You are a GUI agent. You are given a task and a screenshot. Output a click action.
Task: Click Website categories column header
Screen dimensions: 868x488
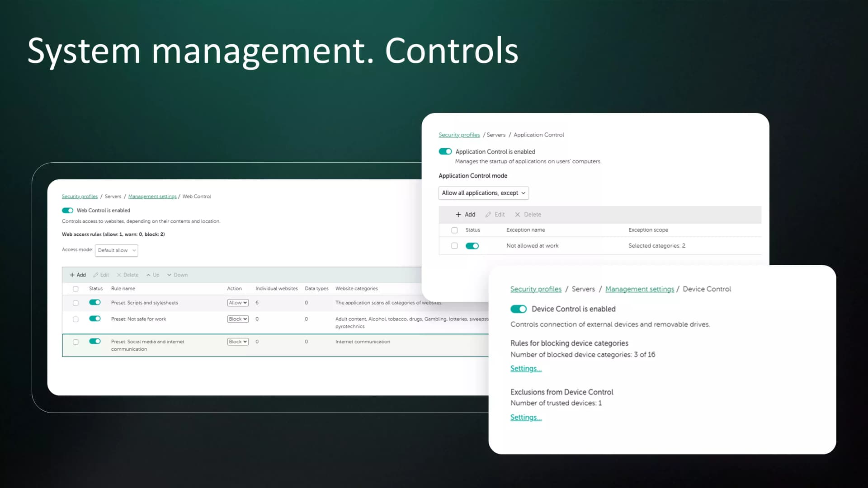tap(356, 289)
